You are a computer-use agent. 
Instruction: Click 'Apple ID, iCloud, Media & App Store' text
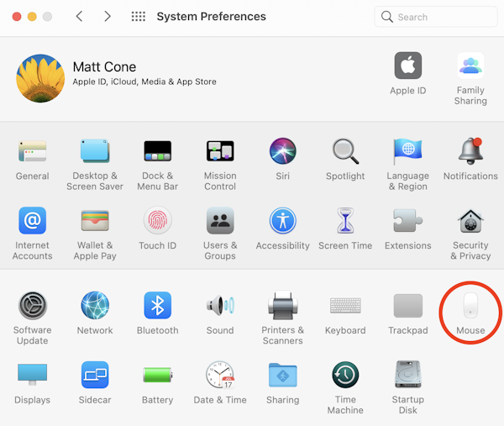point(144,82)
